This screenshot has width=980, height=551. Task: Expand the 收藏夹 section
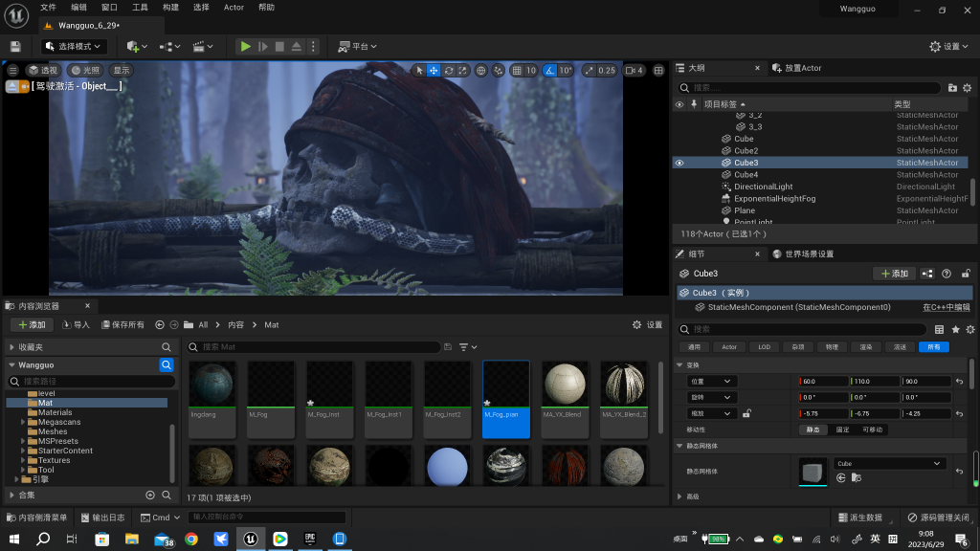tap(11, 347)
